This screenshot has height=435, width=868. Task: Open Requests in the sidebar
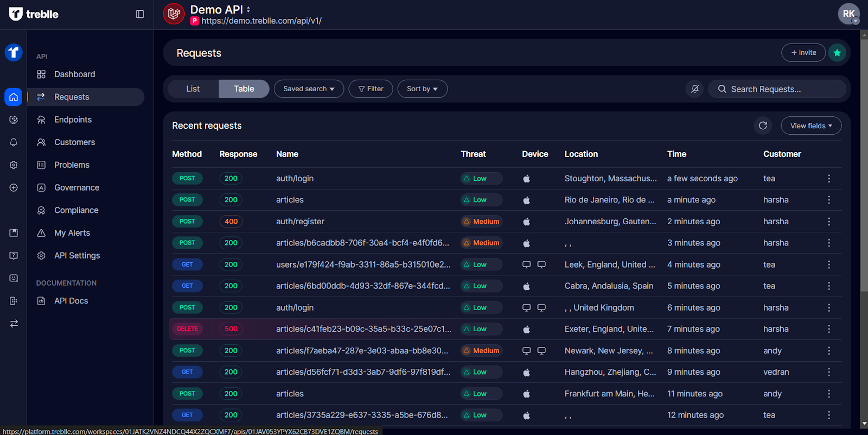coord(86,97)
